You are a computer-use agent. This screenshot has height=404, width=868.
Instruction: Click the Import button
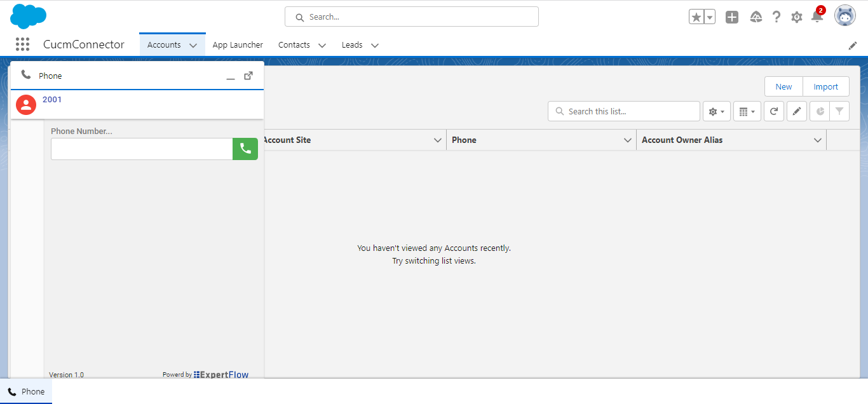pyautogui.click(x=825, y=86)
